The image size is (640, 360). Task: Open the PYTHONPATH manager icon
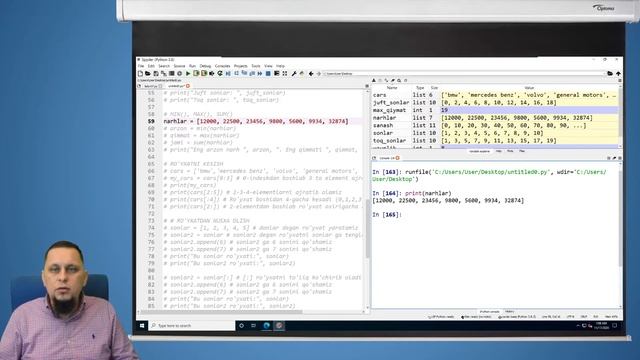[302, 73]
